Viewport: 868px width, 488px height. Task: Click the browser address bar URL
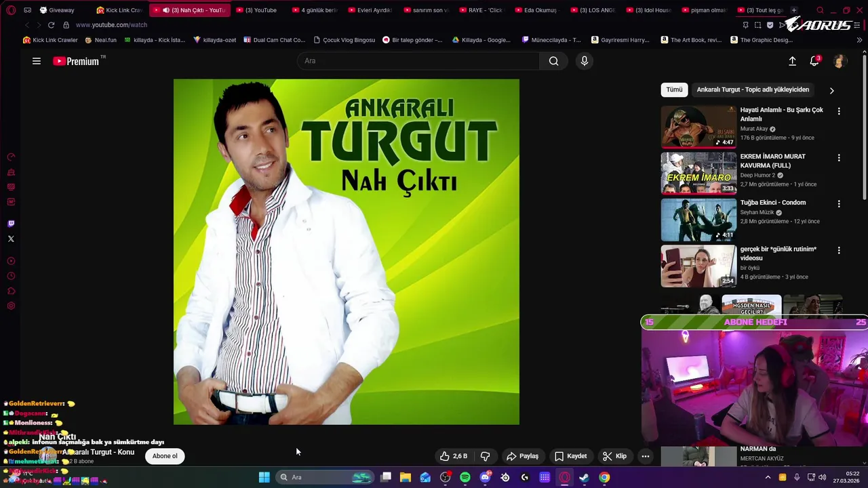click(111, 25)
